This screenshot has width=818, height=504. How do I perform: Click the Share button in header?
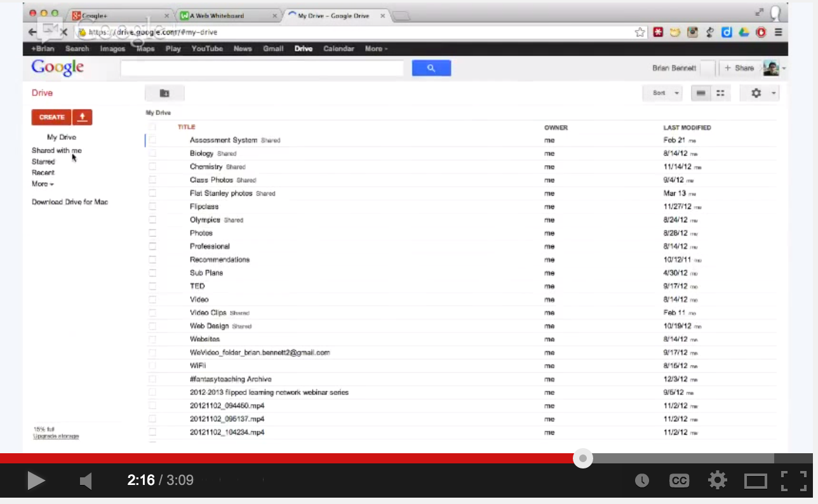[739, 68]
